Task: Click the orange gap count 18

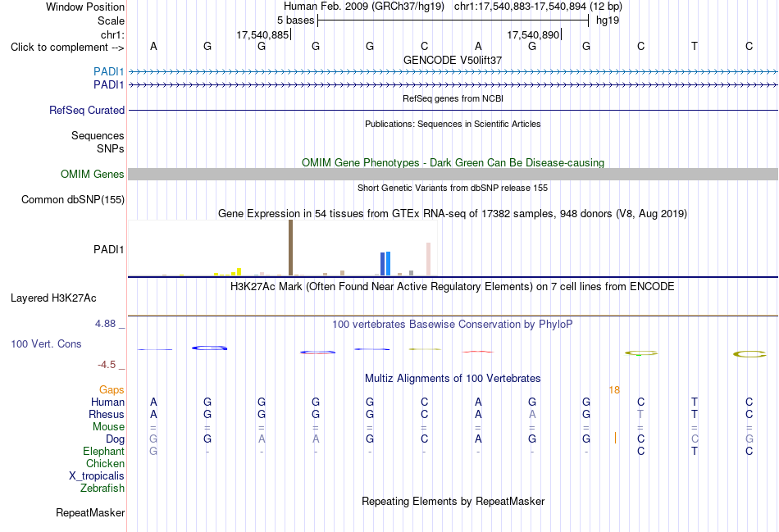Action: (614, 390)
